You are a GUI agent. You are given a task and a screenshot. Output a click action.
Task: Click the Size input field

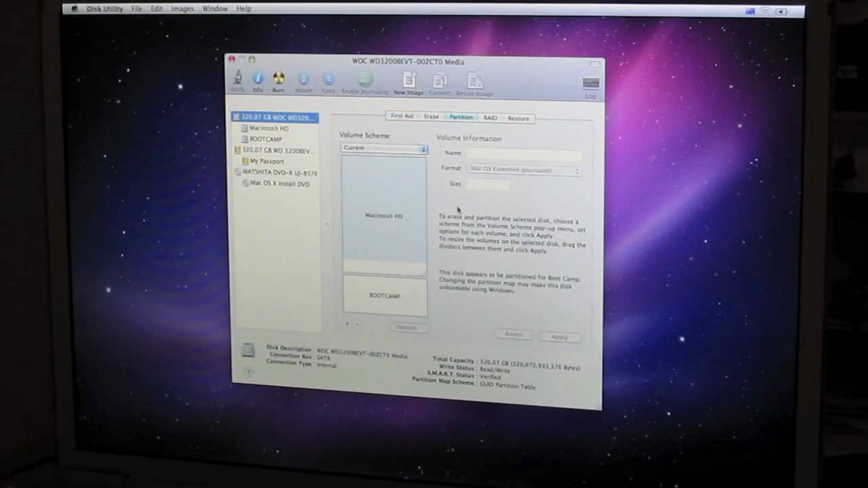pos(488,184)
